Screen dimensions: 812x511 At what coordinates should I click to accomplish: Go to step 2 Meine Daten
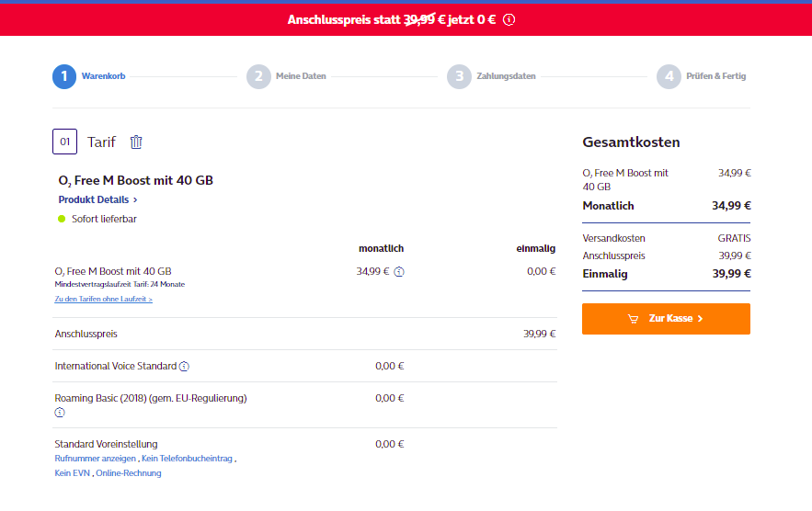286,76
